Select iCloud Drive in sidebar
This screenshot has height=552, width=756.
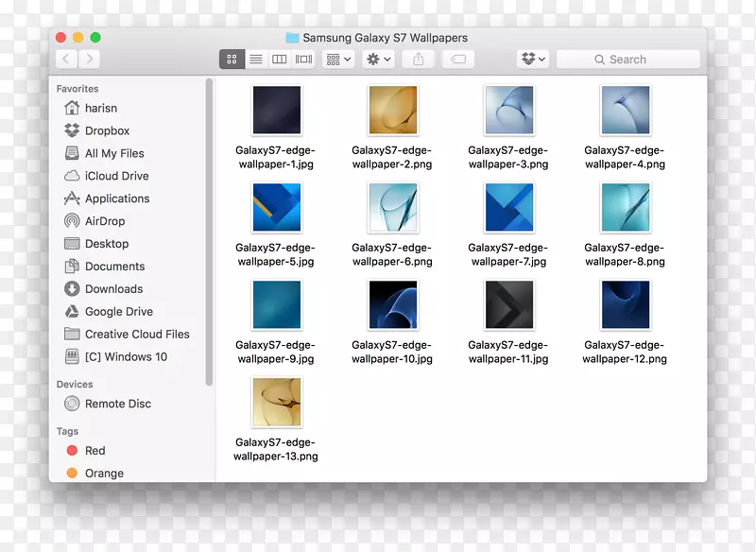pos(116,176)
